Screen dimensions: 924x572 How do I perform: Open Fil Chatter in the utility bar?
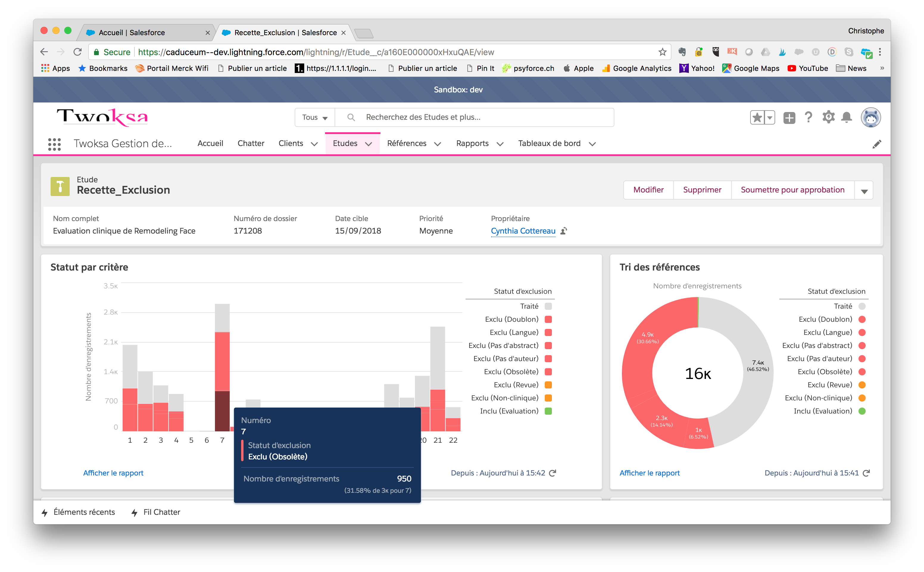click(x=156, y=512)
